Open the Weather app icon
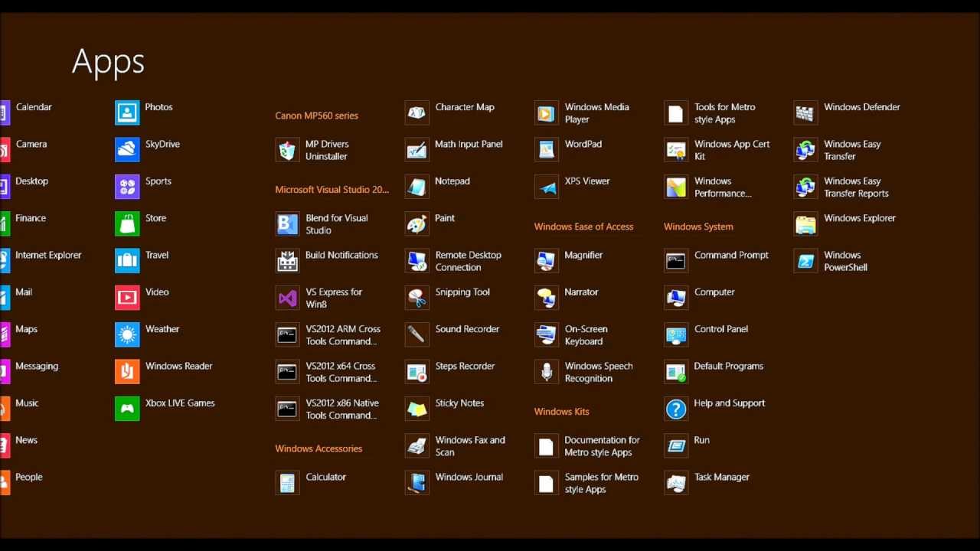Image resolution: width=980 pixels, height=551 pixels. [x=127, y=335]
